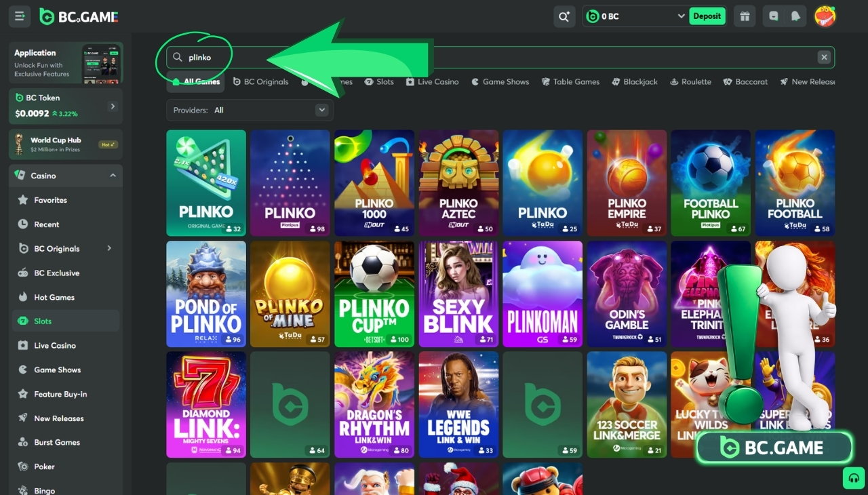Open the headset live support icon
This screenshot has height=495, width=868.
click(854, 478)
